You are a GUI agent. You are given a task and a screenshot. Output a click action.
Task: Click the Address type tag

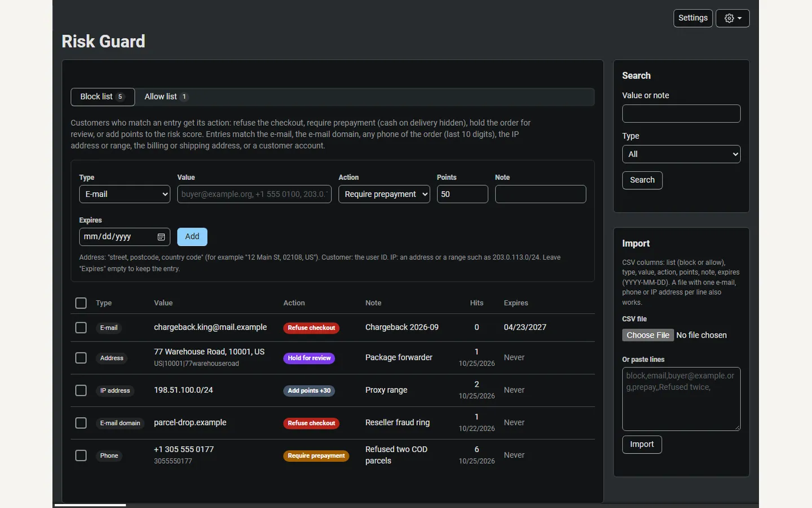[x=112, y=358]
